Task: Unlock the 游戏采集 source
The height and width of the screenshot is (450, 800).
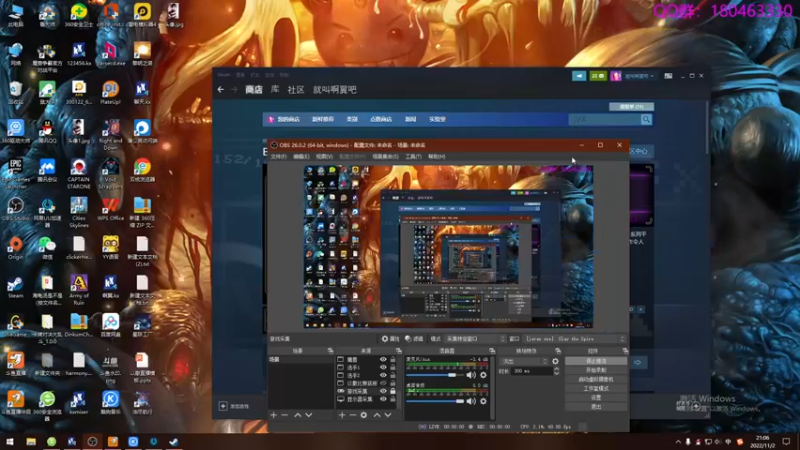Action: tap(393, 391)
